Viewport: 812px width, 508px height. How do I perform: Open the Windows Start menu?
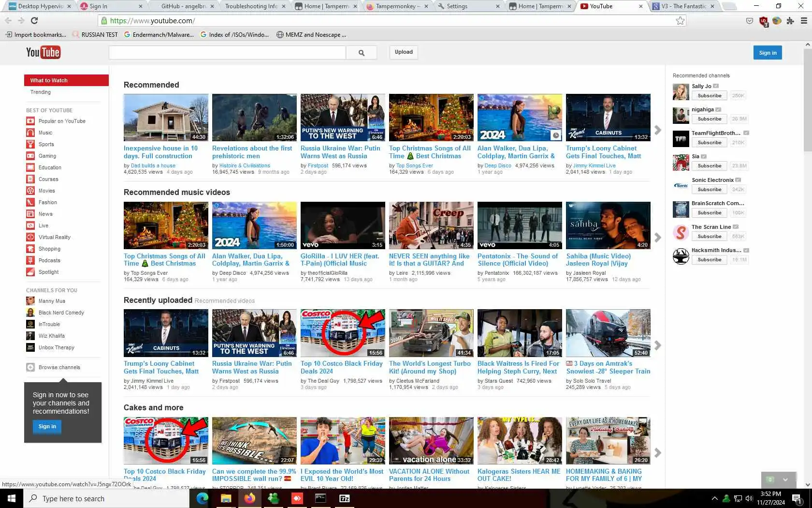[12, 498]
